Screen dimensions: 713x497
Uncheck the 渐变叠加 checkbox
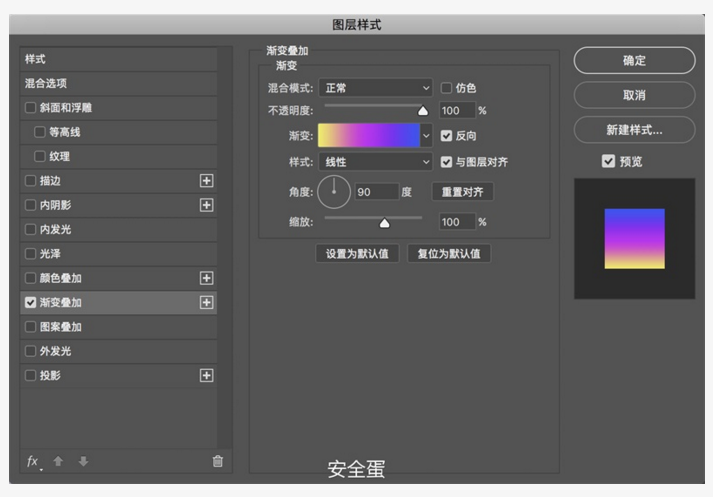coord(30,302)
